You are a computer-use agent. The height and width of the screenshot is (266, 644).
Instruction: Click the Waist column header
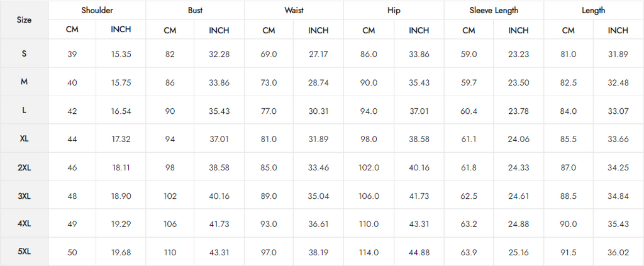tap(294, 10)
